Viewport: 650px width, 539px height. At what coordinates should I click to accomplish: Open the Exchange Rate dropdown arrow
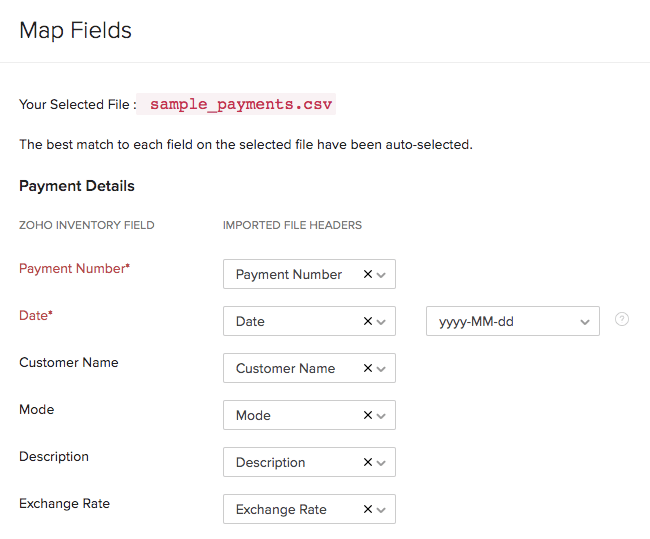[382, 510]
